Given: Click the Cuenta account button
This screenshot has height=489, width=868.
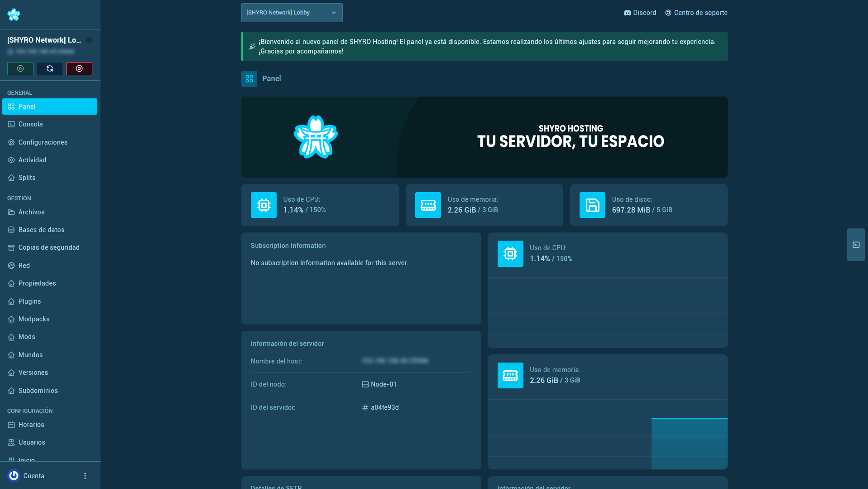Looking at the screenshot, I should [26, 476].
